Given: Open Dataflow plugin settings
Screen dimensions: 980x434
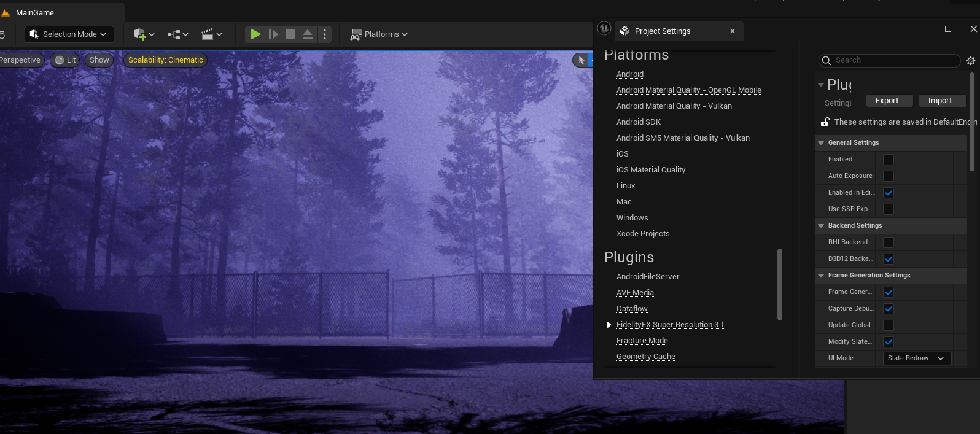Looking at the screenshot, I should click(x=632, y=309).
